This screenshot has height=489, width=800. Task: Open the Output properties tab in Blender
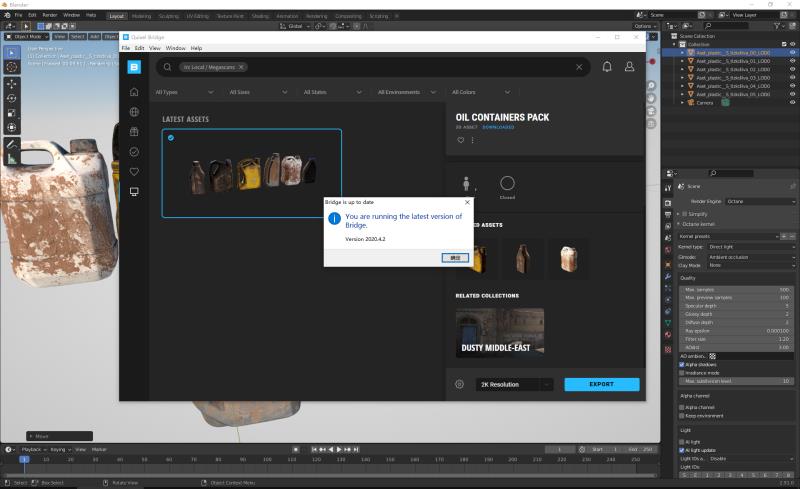668,214
